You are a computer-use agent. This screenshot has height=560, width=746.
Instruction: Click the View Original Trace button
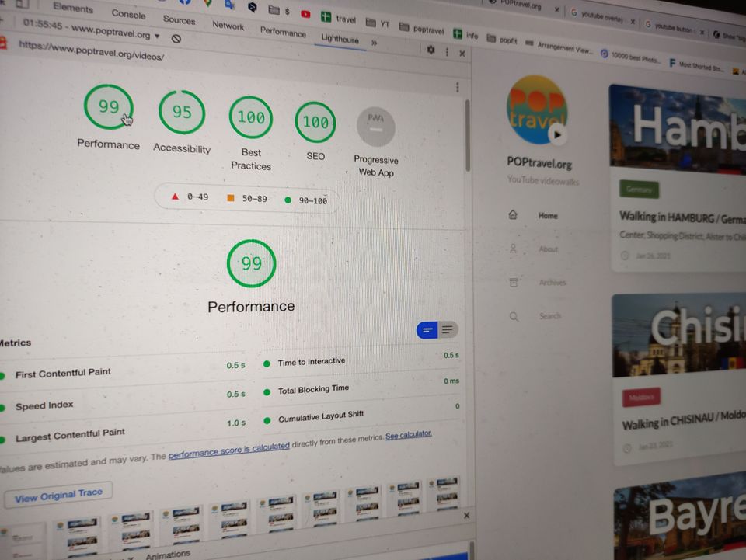[58, 496]
